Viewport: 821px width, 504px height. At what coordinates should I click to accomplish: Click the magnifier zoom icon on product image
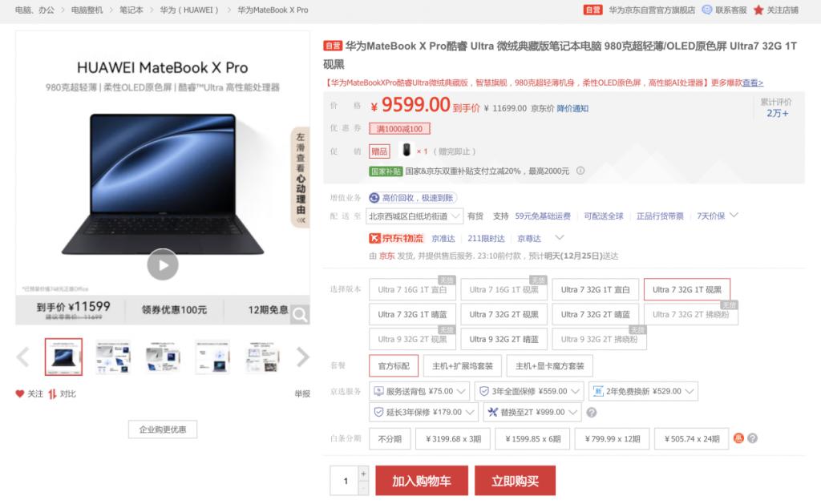300,315
